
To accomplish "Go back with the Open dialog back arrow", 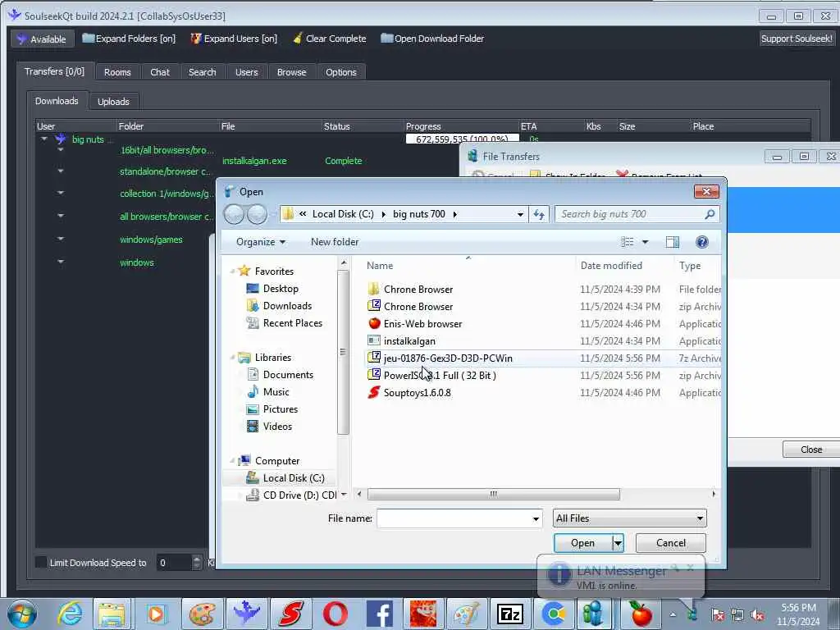I will point(234,214).
